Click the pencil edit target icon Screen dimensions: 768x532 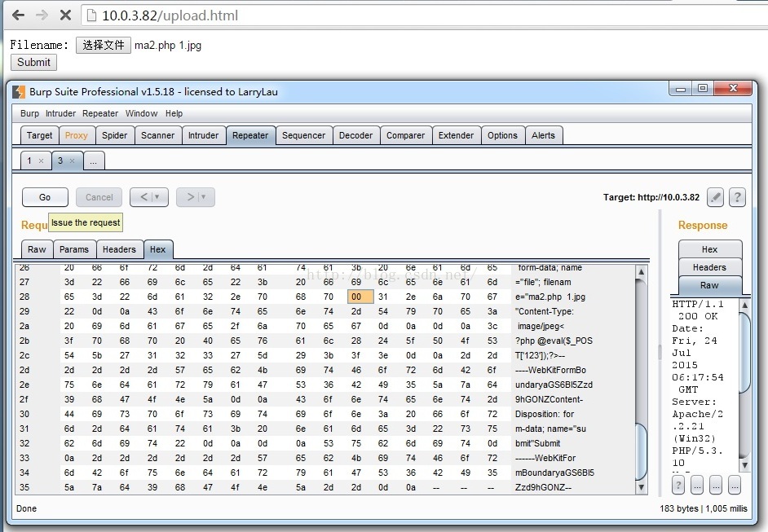[x=715, y=197]
